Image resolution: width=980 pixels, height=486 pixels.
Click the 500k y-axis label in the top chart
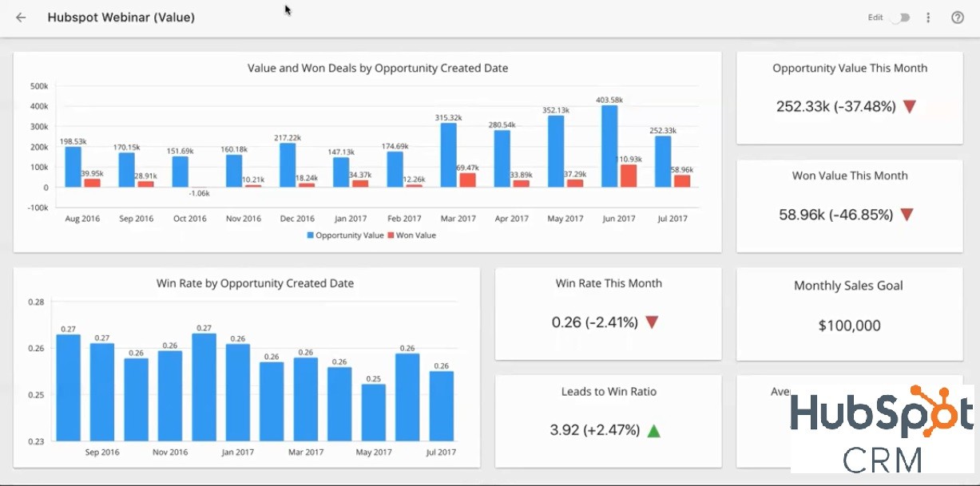[x=39, y=86]
